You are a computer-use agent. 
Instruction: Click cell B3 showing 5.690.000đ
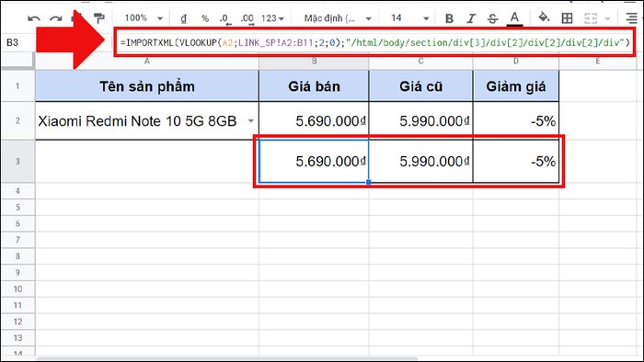(314, 161)
